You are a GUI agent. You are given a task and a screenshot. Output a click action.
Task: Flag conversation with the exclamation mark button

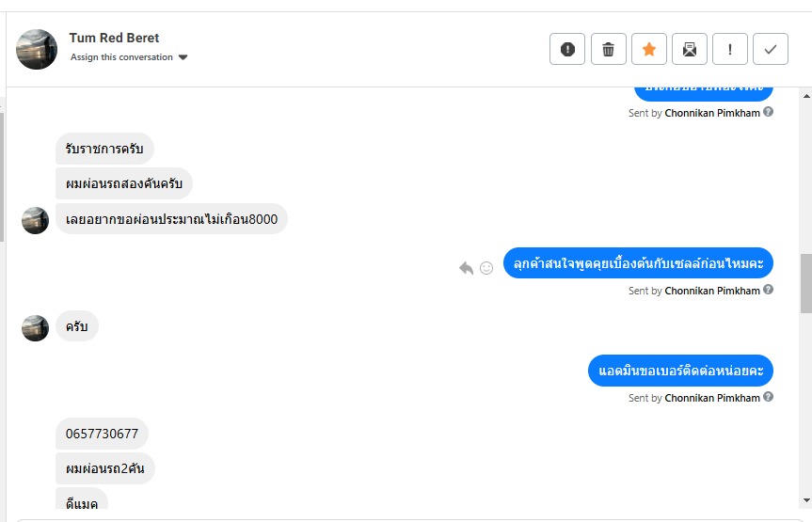tap(730, 49)
